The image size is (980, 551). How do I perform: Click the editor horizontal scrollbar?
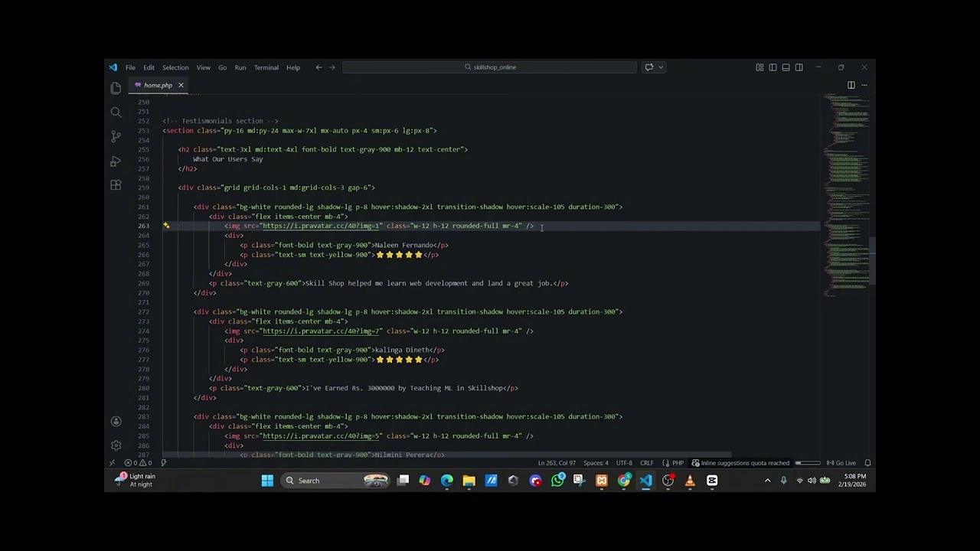[x=446, y=455]
